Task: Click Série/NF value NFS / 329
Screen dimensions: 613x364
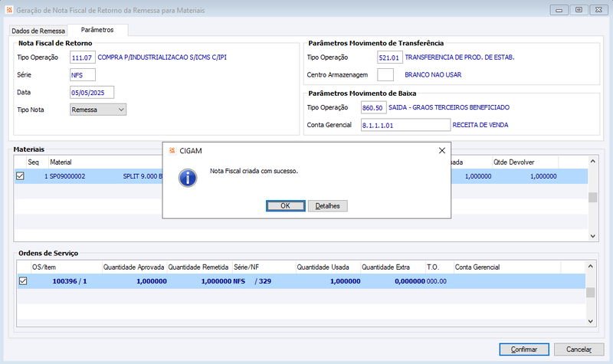Action: [252, 281]
